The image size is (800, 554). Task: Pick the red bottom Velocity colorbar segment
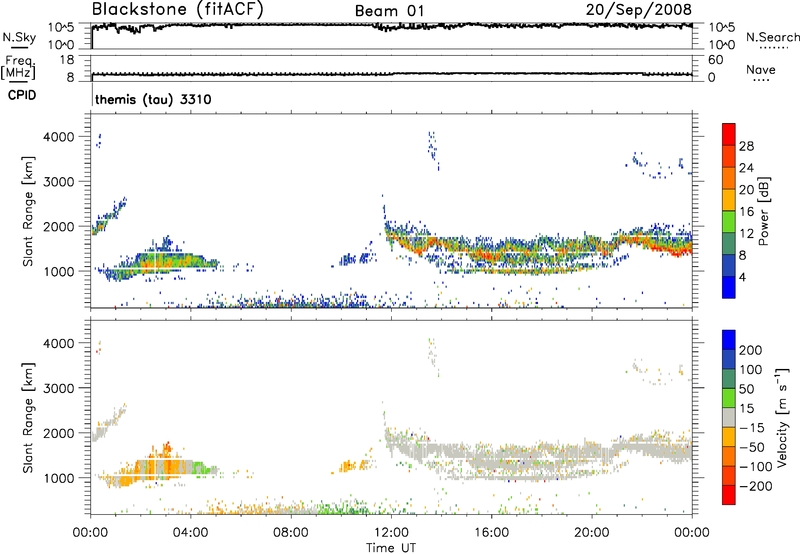[x=729, y=495]
